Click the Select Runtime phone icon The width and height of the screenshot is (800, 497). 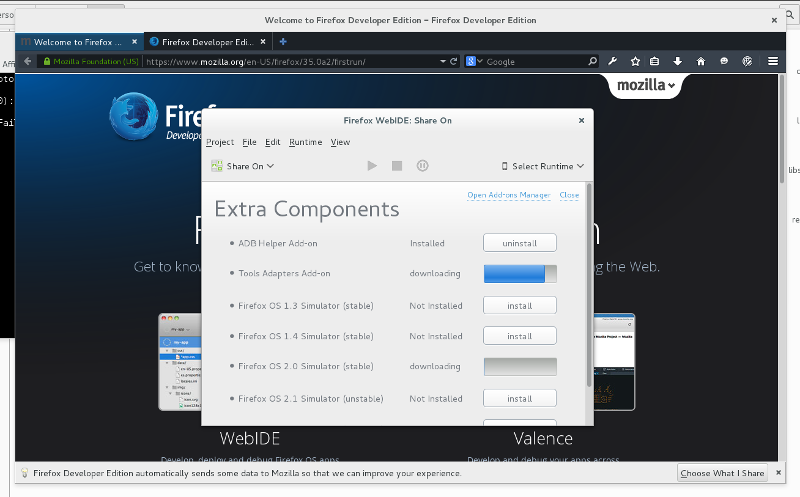[x=505, y=166]
